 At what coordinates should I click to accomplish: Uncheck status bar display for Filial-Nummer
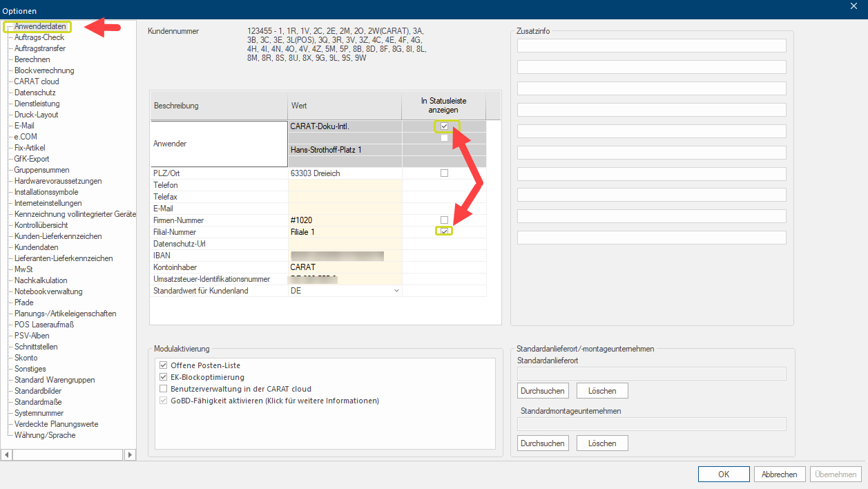pyautogui.click(x=444, y=231)
